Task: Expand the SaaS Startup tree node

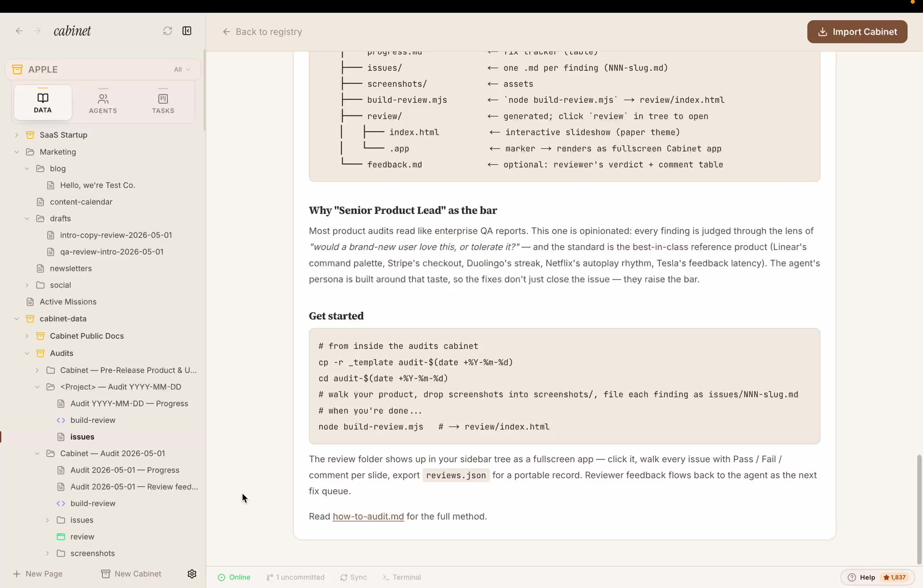Action: [17, 135]
